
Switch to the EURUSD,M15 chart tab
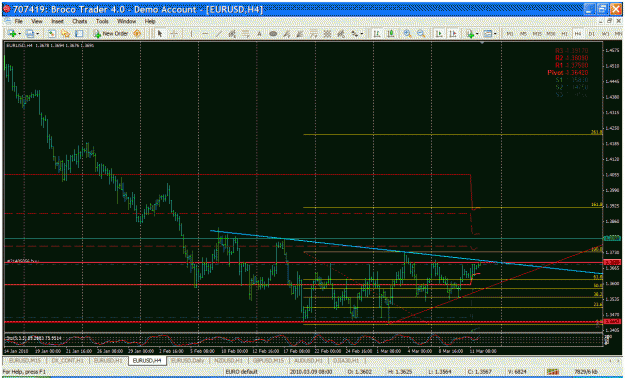[x=25, y=360]
